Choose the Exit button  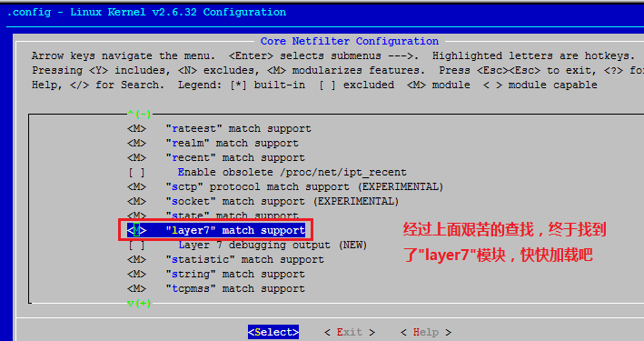pos(350,332)
